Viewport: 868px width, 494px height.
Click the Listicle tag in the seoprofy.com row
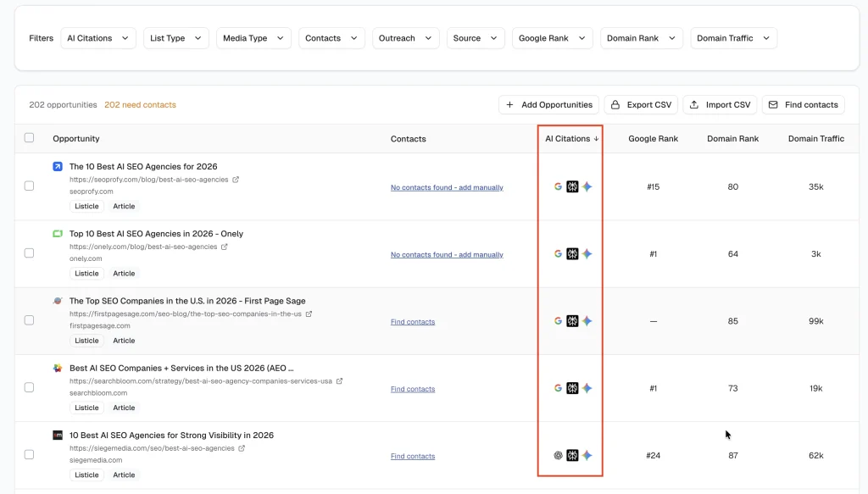click(x=87, y=207)
